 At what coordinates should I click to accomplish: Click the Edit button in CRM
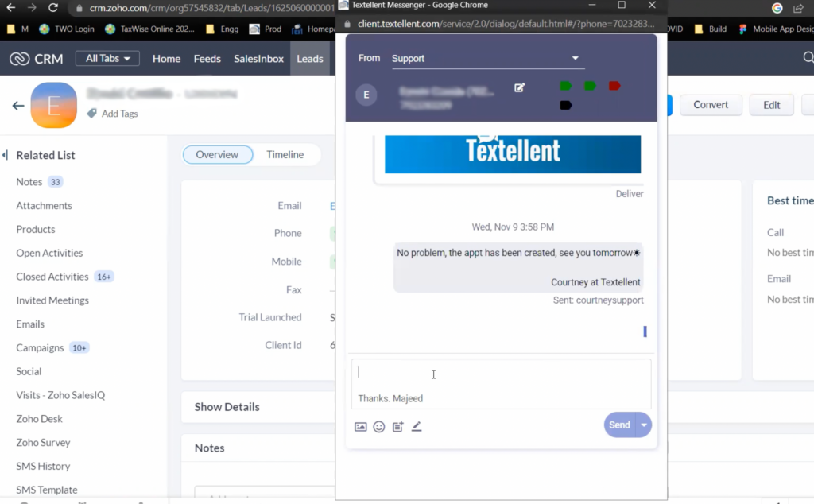point(771,105)
